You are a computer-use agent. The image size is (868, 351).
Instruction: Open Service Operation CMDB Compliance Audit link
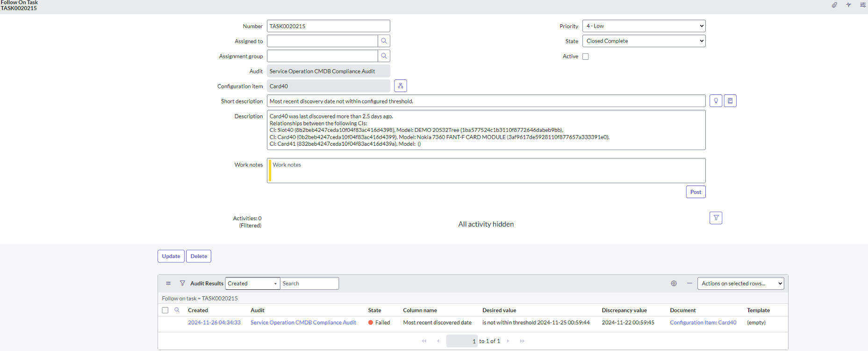(303, 322)
